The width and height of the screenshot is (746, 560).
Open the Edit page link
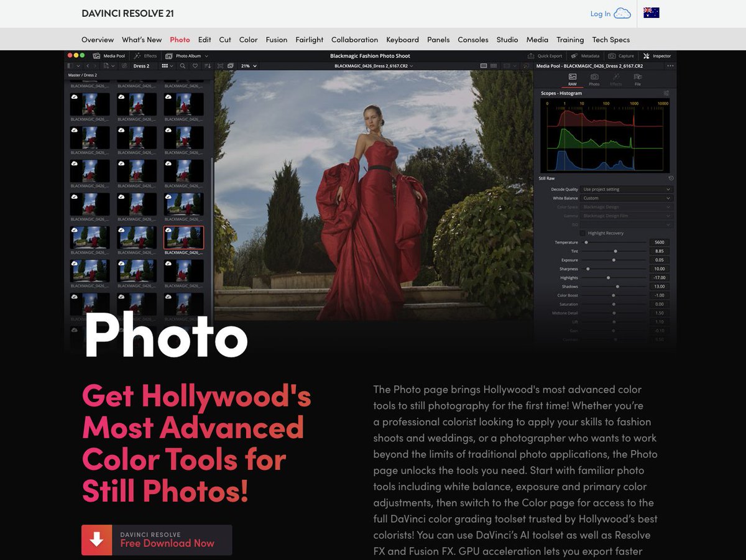(x=205, y=40)
